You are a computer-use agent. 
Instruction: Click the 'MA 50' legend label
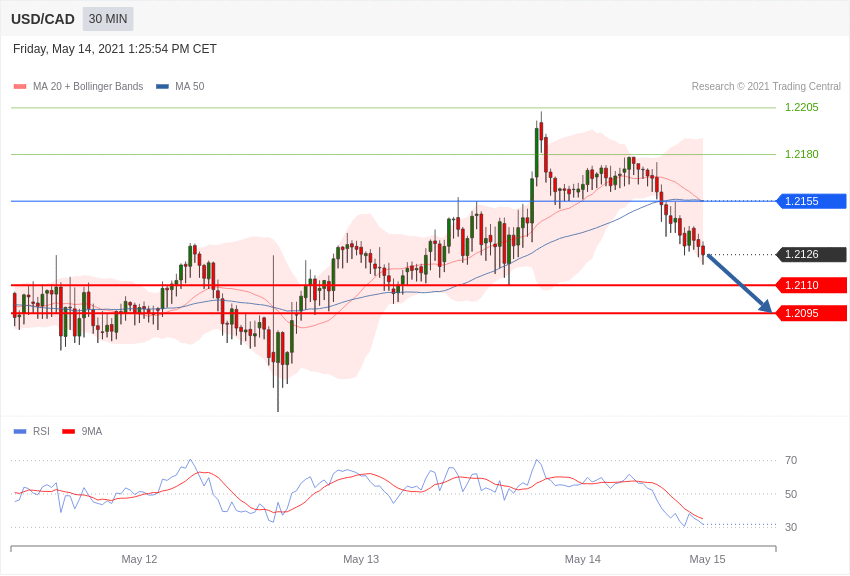tap(190, 87)
